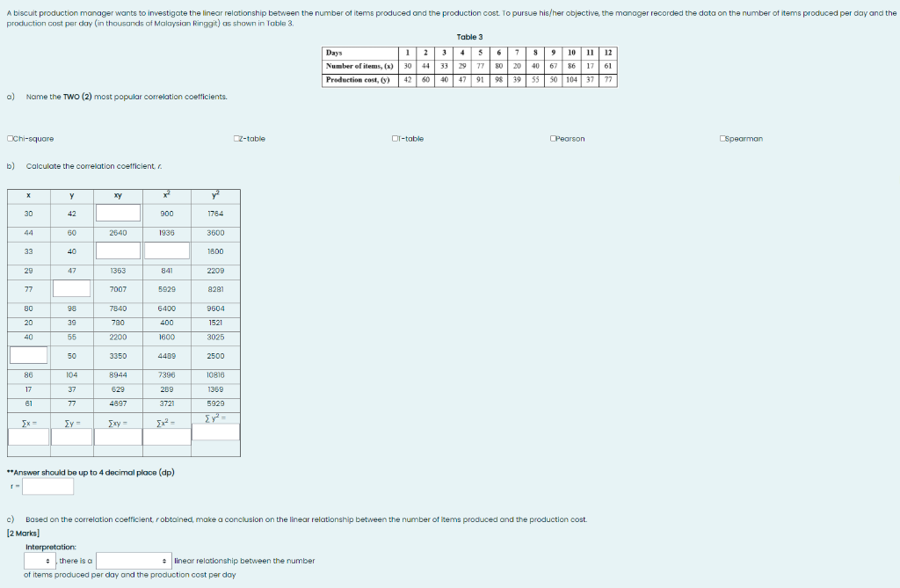Focus the Σxy total input field
Image resolution: width=900 pixels, height=588 pixels.
[x=119, y=437]
